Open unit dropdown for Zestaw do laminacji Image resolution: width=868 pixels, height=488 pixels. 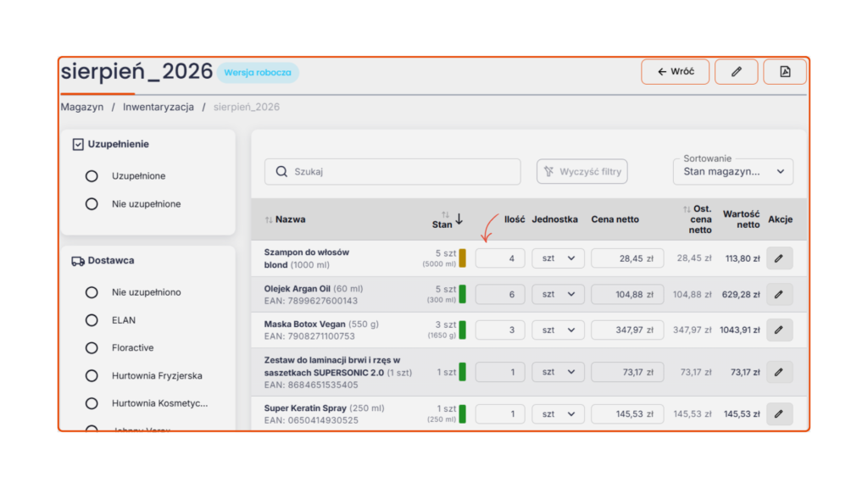coord(558,372)
